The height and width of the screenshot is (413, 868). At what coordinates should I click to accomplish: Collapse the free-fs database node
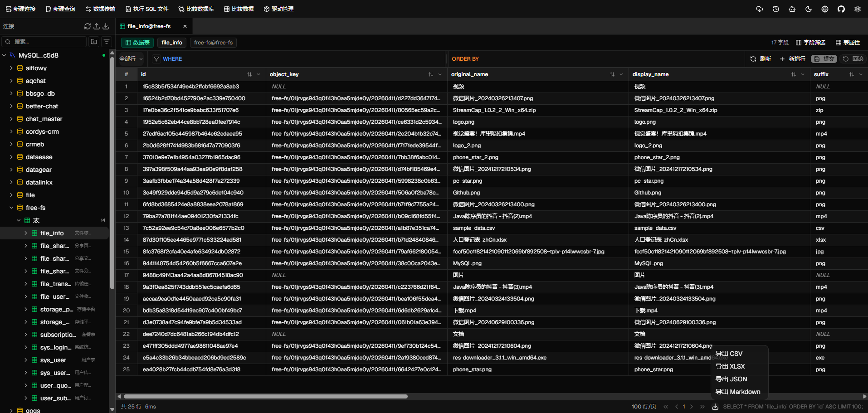(x=11, y=208)
